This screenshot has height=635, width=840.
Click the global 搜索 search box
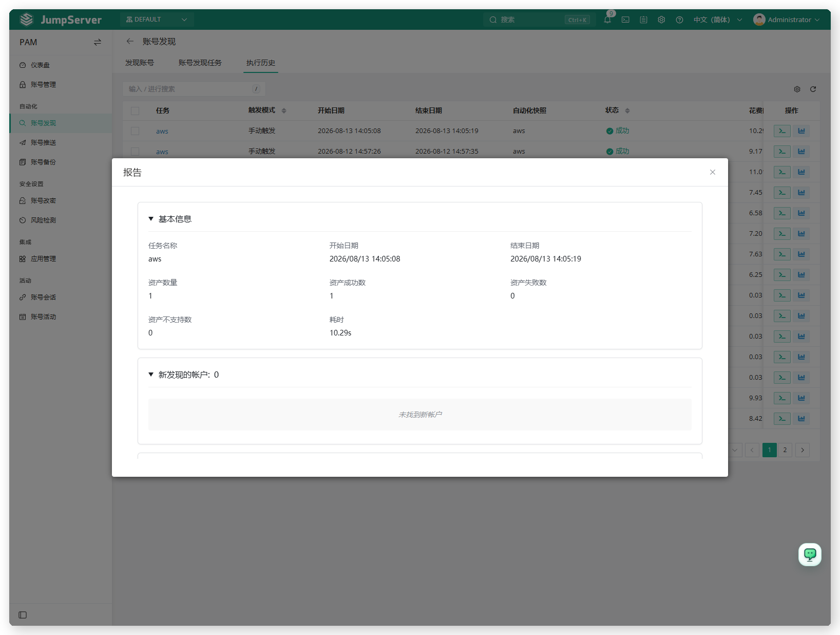coord(539,20)
